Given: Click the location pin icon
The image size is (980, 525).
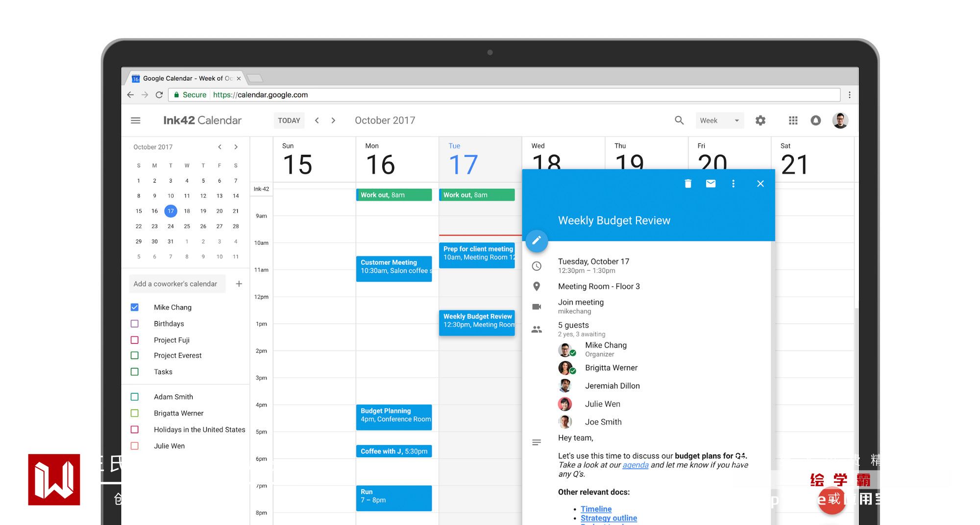Looking at the screenshot, I should [x=537, y=286].
